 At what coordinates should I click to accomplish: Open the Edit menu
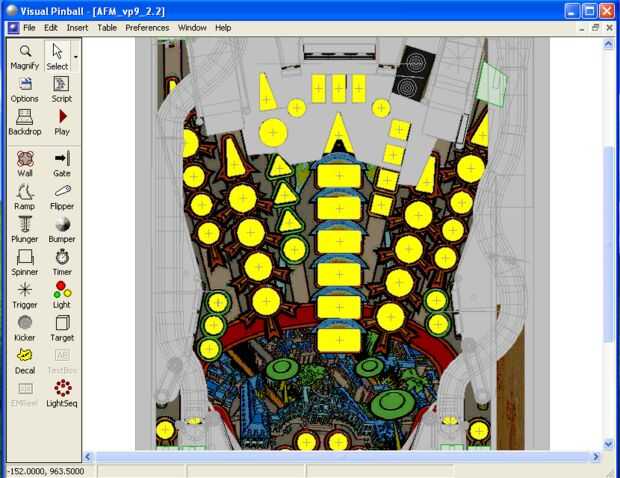tap(51, 28)
